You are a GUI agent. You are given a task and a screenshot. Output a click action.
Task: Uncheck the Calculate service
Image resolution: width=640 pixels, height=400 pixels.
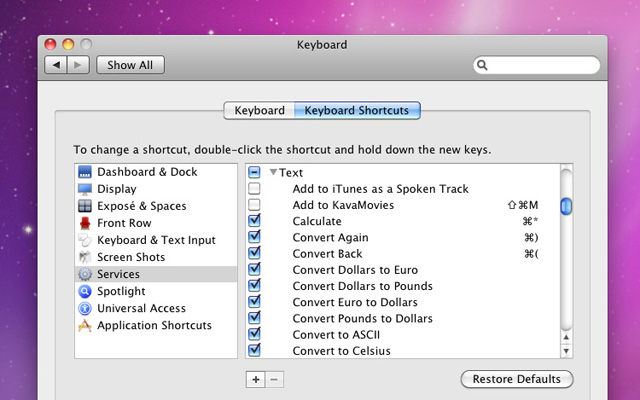pos(254,221)
